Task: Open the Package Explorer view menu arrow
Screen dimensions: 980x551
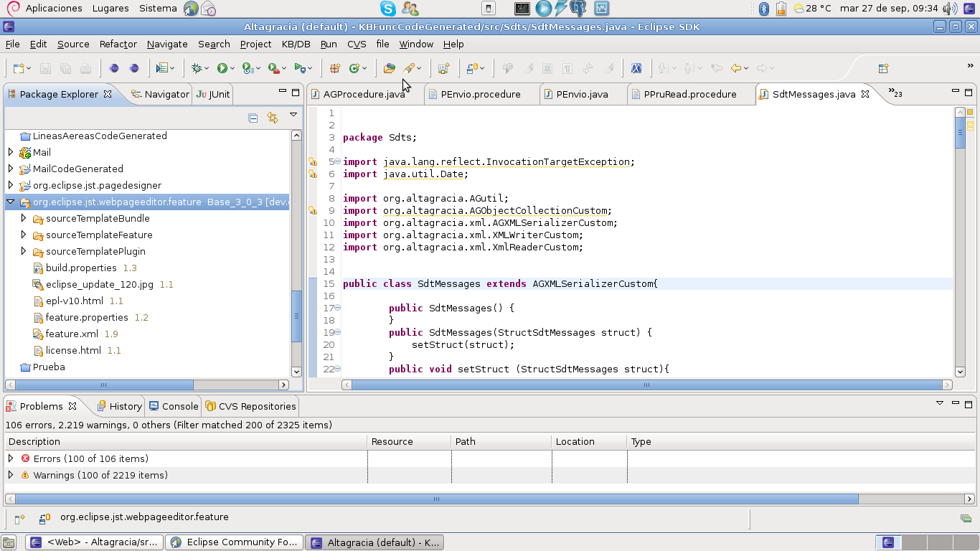Action: pyautogui.click(x=293, y=115)
